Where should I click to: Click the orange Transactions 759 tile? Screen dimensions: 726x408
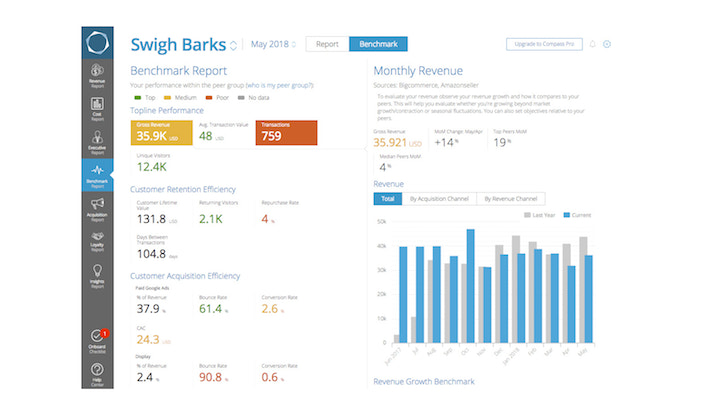tap(287, 133)
